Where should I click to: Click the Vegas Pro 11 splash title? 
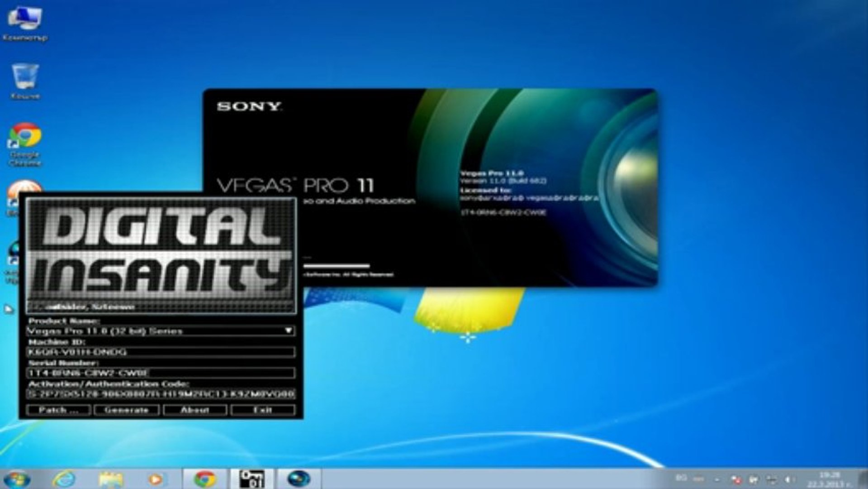pyautogui.click(x=295, y=185)
